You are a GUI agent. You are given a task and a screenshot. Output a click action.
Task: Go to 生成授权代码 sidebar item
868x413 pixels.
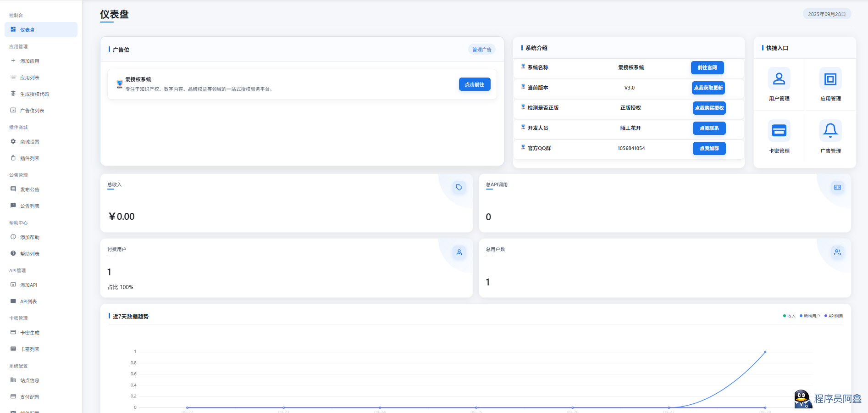pyautogui.click(x=34, y=94)
